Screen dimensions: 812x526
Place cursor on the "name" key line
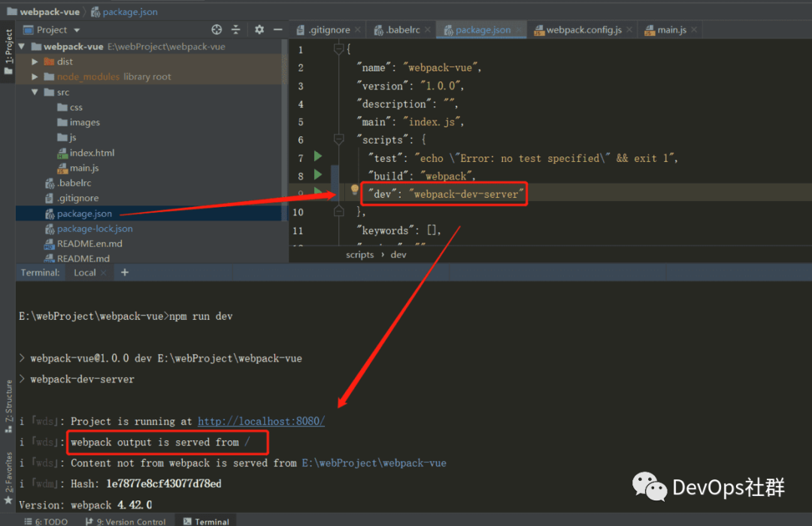click(x=420, y=68)
